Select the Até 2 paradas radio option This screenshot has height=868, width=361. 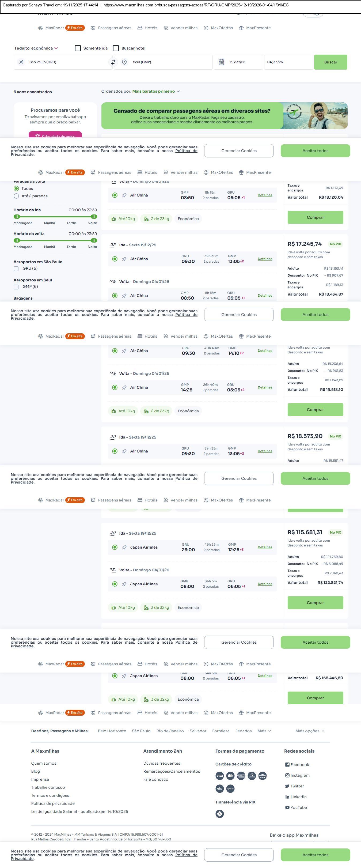[16, 196]
